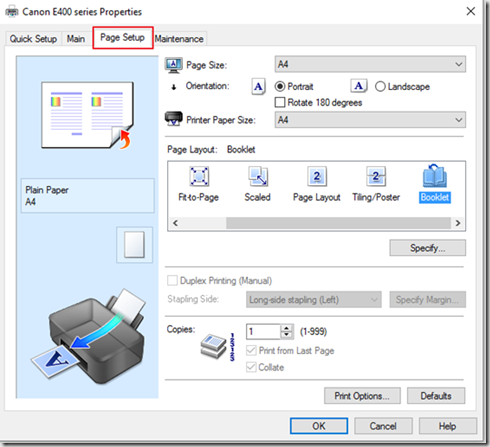The height and width of the screenshot is (447, 490).
Task: Open Help for printer properties
Action: pos(448,426)
